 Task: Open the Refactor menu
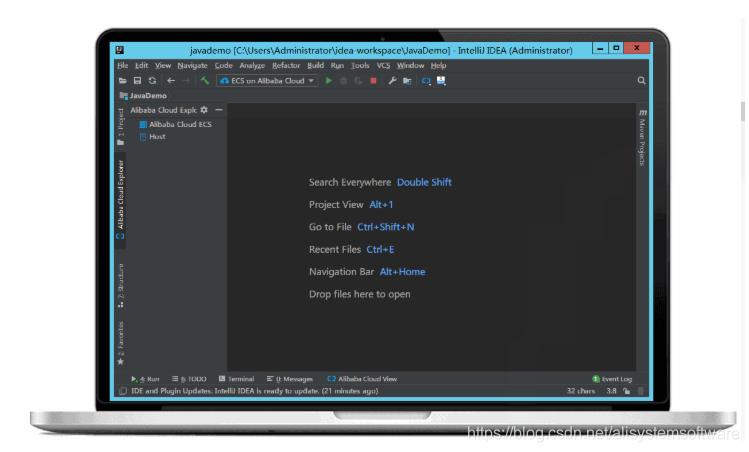click(x=286, y=65)
